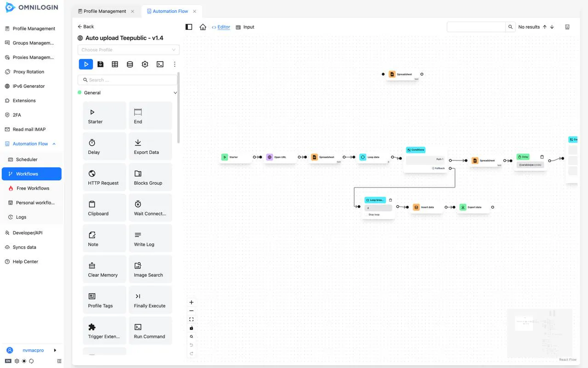Expand the nvmacpro account arrow
The height and width of the screenshot is (368, 588).
pos(55,350)
